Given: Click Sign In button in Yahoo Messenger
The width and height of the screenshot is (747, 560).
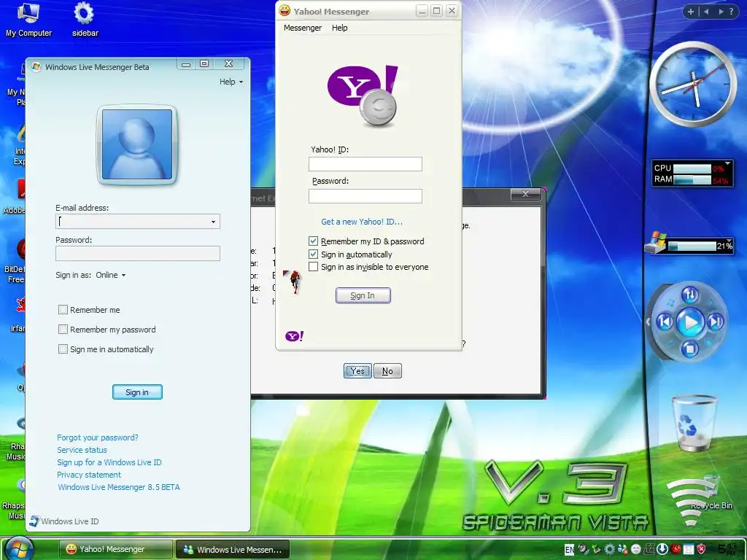Looking at the screenshot, I should point(363,295).
